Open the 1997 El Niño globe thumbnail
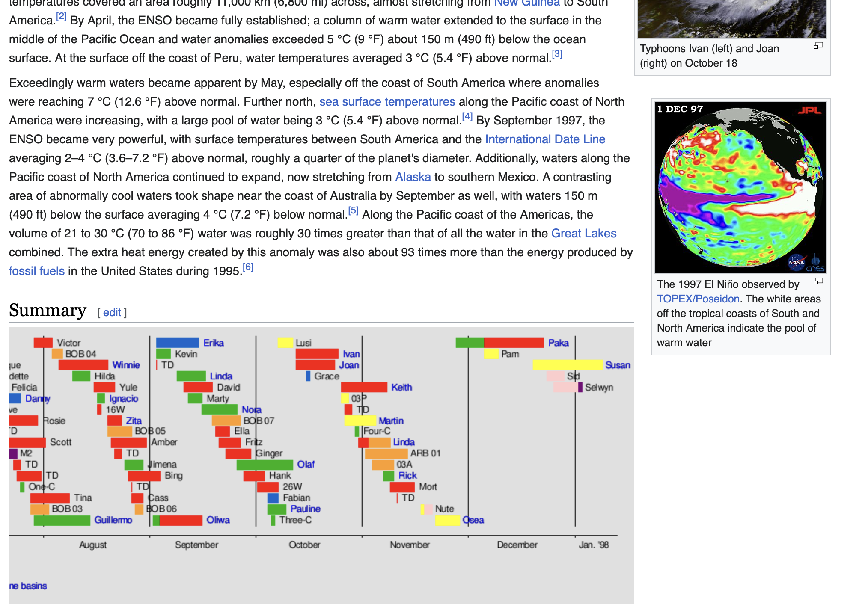 click(x=740, y=187)
